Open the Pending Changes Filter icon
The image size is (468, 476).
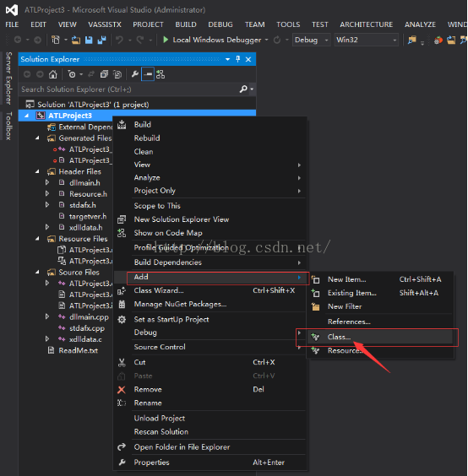pos(72,74)
